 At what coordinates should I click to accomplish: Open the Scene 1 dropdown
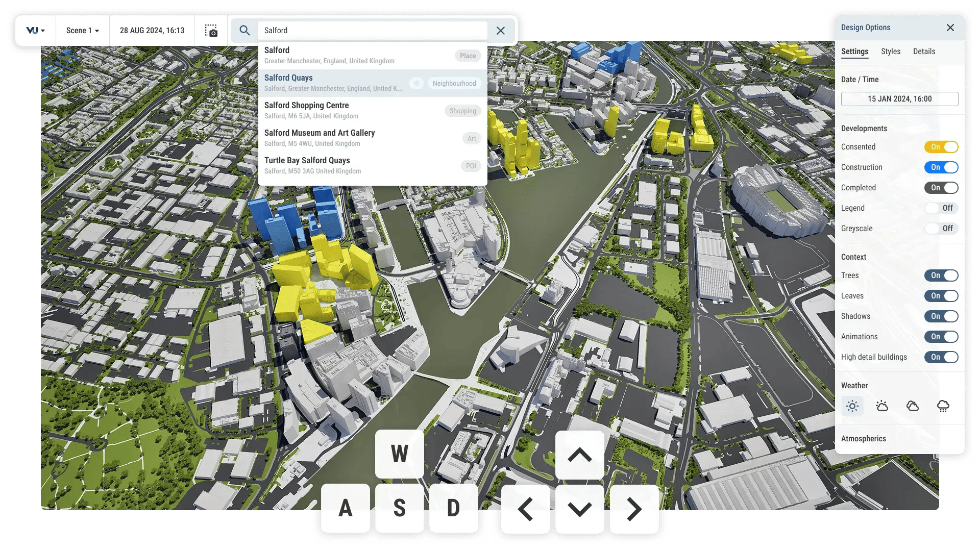[82, 31]
